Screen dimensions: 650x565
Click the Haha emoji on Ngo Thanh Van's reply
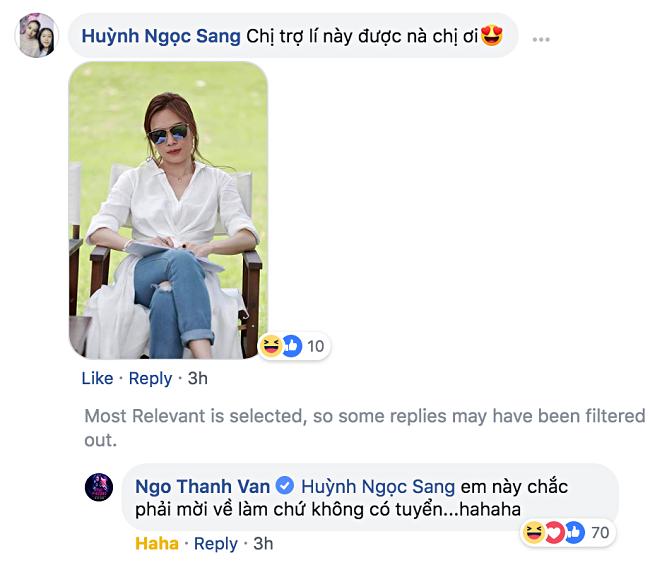point(535,533)
